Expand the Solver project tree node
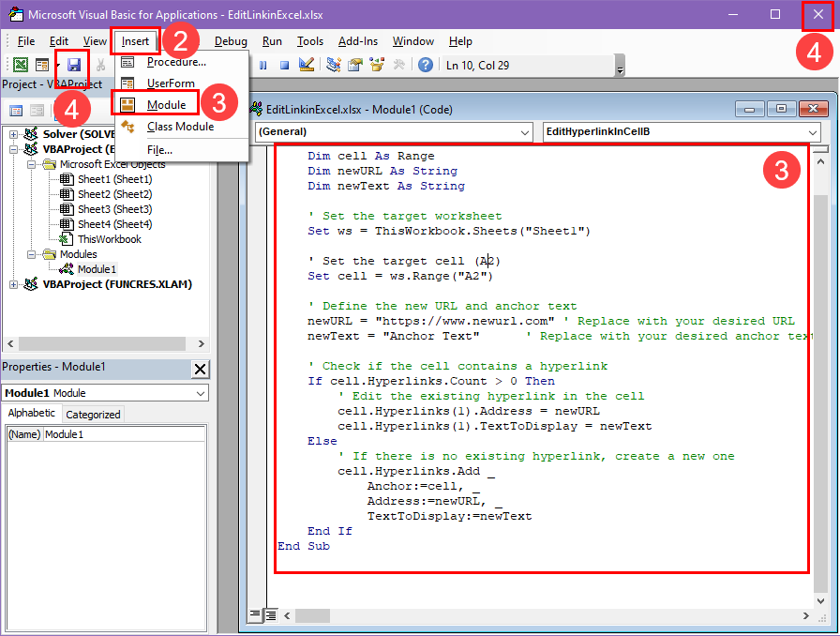Image resolution: width=840 pixels, height=636 pixels. click(x=13, y=134)
